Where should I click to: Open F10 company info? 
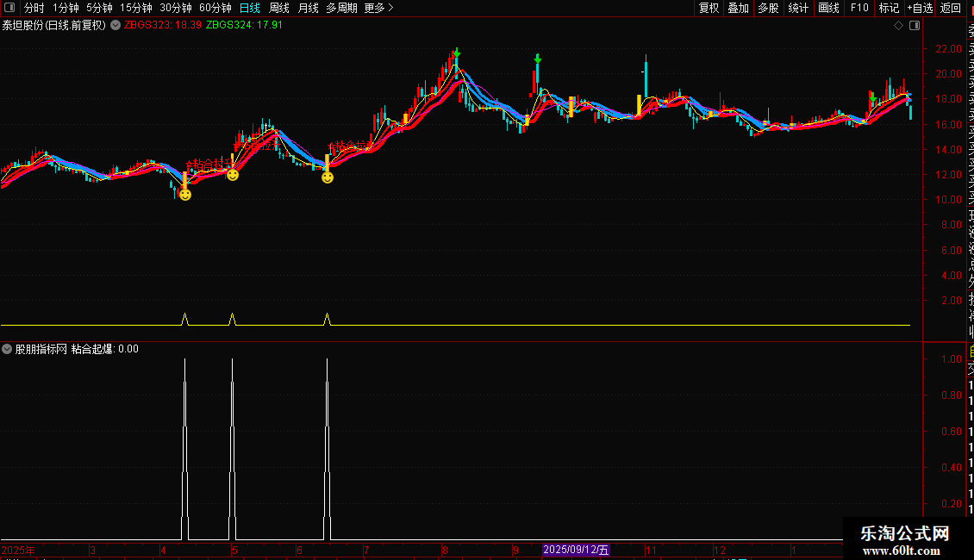859,8
